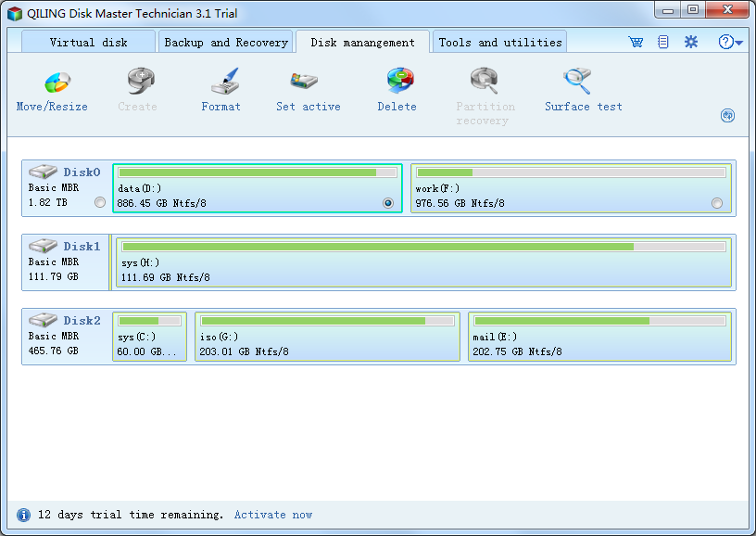Open the settings gear icon
The width and height of the screenshot is (756, 536).
(691, 42)
